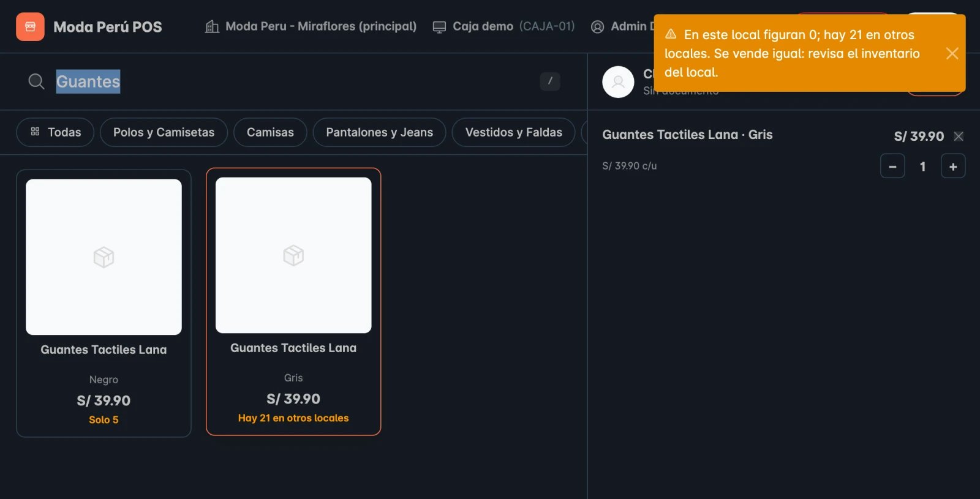Add the Negro Guantes Tactiles Lana thumbnail
980x499 pixels.
click(x=104, y=257)
